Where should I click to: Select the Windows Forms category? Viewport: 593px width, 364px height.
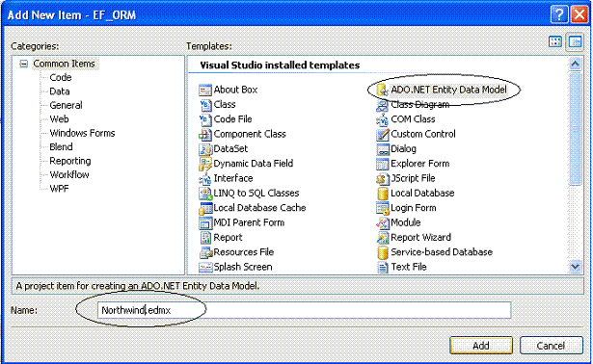coord(82,133)
